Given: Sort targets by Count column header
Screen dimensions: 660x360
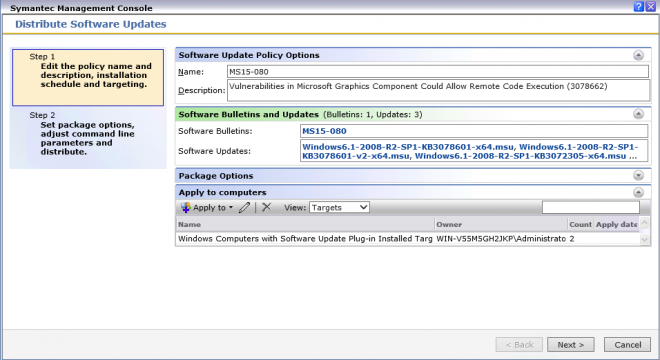Looking at the screenshot, I should [580, 224].
